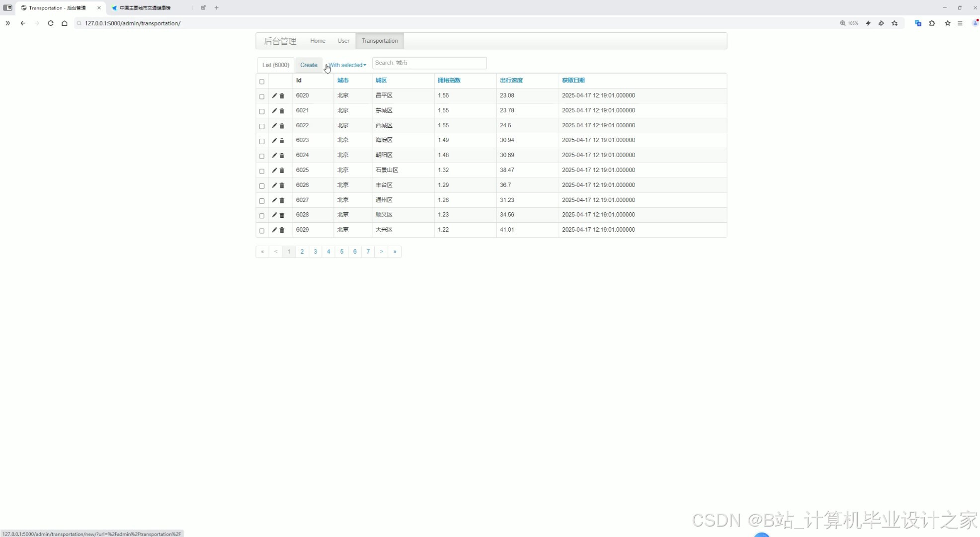This screenshot has width=980, height=537.
Task: Sort table by 城市 column
Action: [343, 80]
